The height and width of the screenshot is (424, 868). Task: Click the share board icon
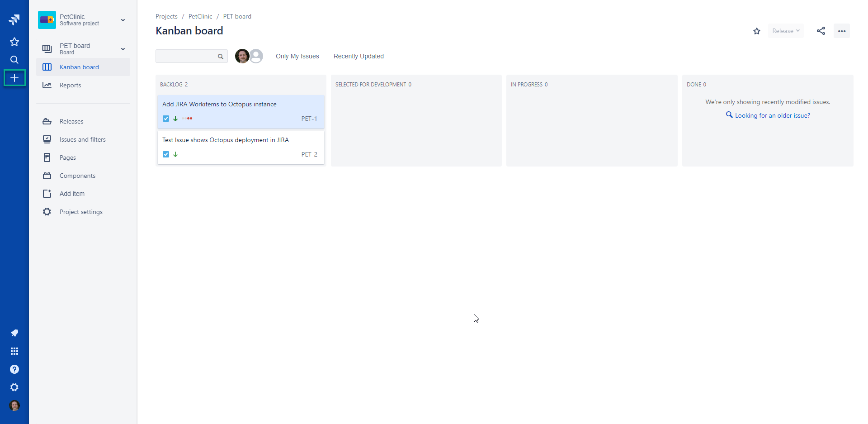coord(821,31)
